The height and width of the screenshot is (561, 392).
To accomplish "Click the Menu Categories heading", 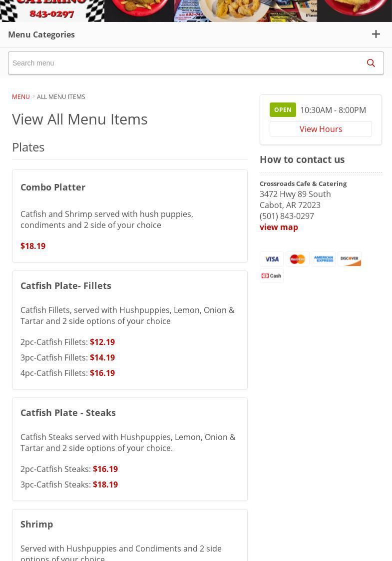I will tap(41, 34).
